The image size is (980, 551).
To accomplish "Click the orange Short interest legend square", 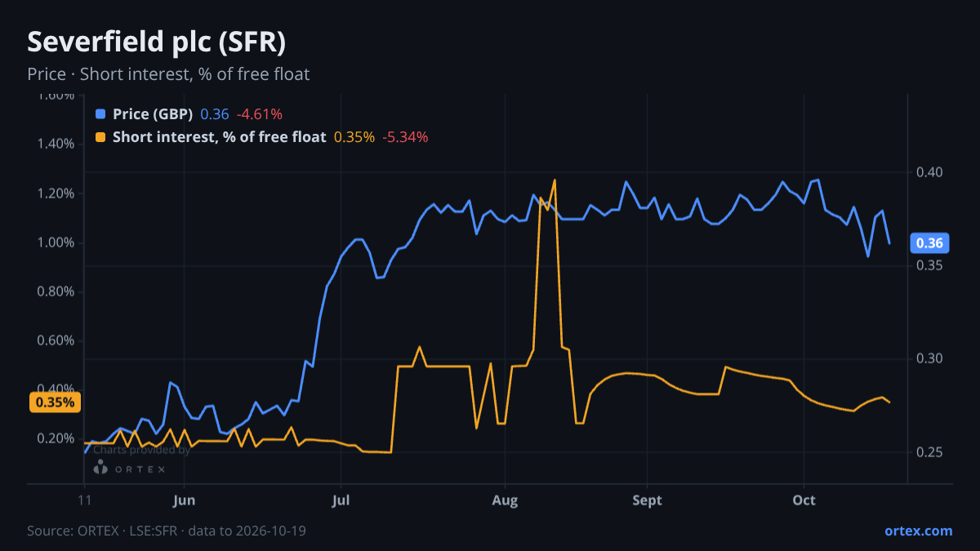I will pyautogui.click(x=100, y=137).
